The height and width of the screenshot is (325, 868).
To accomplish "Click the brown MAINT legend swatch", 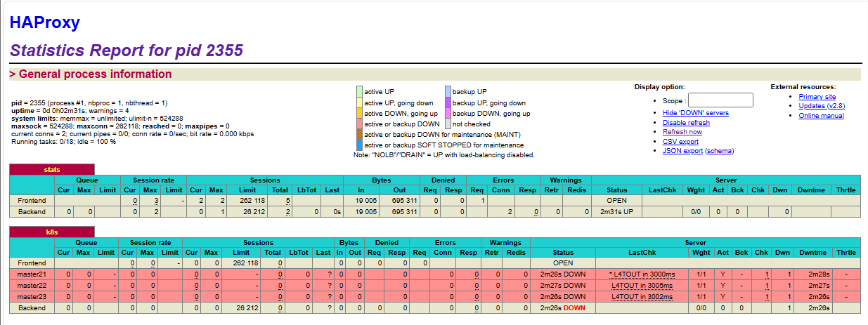I will click(x=359, y=134).
